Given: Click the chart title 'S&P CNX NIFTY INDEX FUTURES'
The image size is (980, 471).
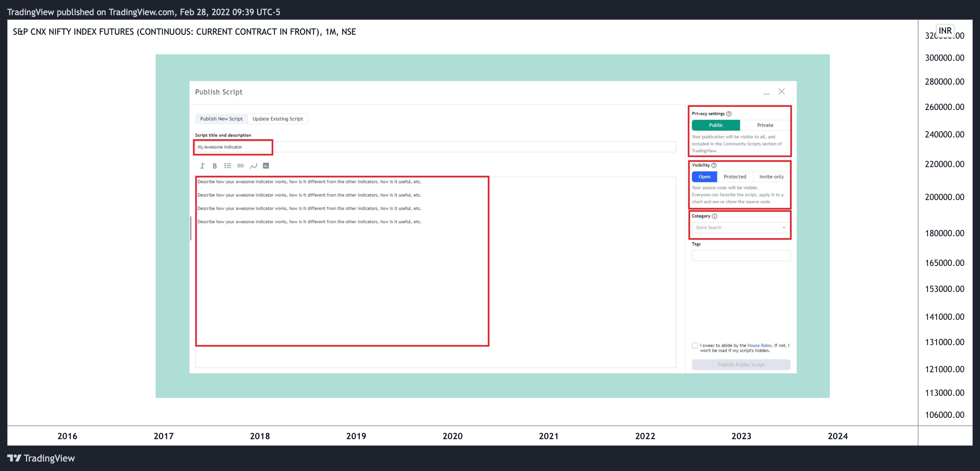Looking at the screenshot, I should tap(184, 31).
